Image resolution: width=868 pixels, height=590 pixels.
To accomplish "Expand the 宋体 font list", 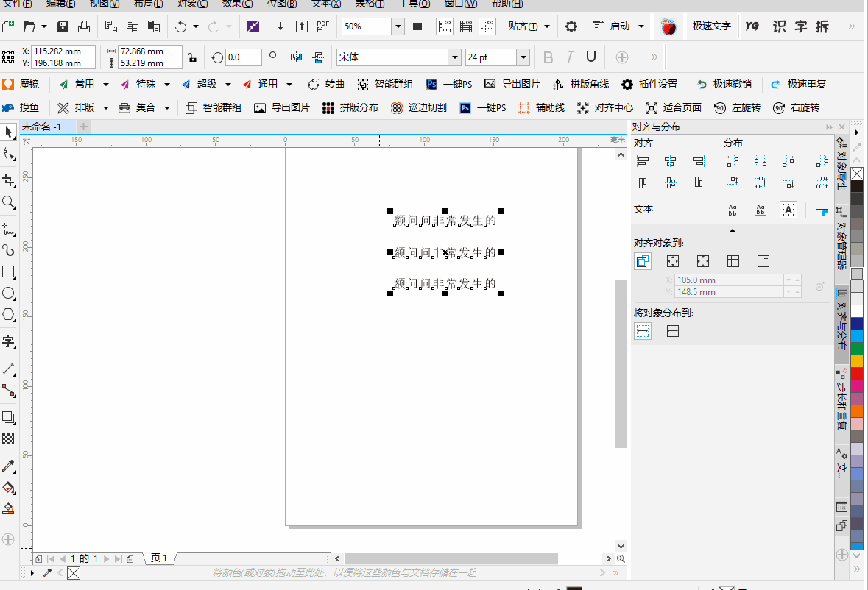I will point(454,57).
